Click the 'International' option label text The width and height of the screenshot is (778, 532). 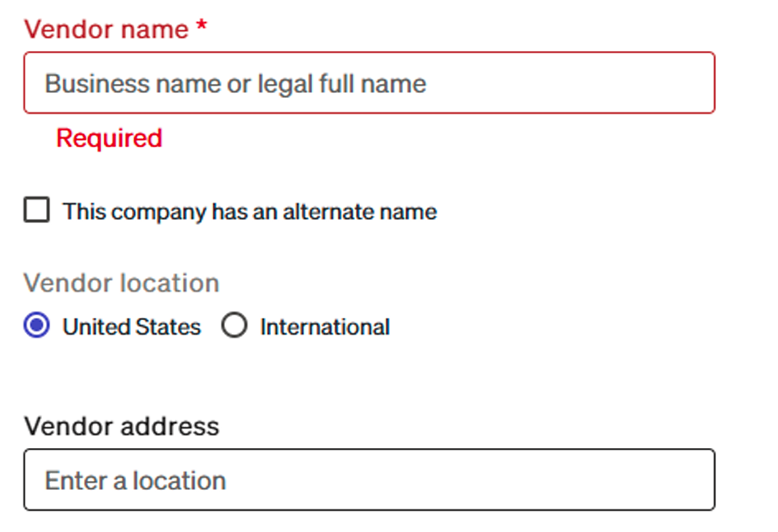click(325, 327)
